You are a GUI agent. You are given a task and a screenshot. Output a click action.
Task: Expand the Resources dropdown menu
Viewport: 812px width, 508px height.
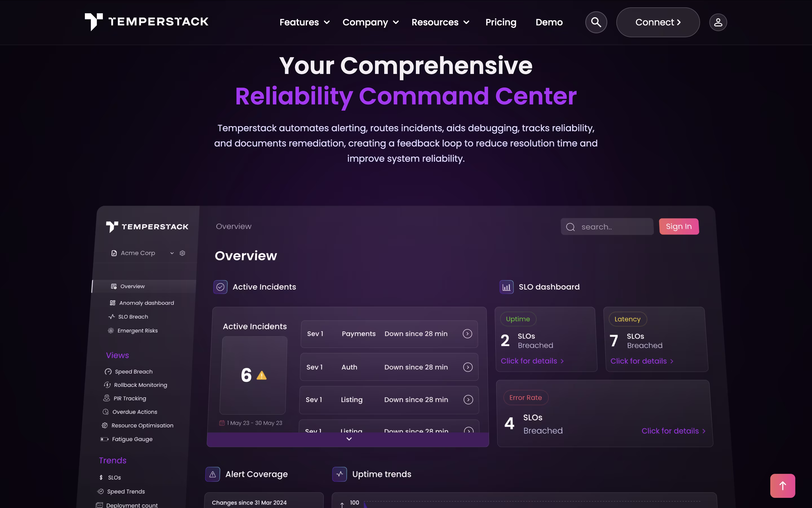[x=441, y=22]
